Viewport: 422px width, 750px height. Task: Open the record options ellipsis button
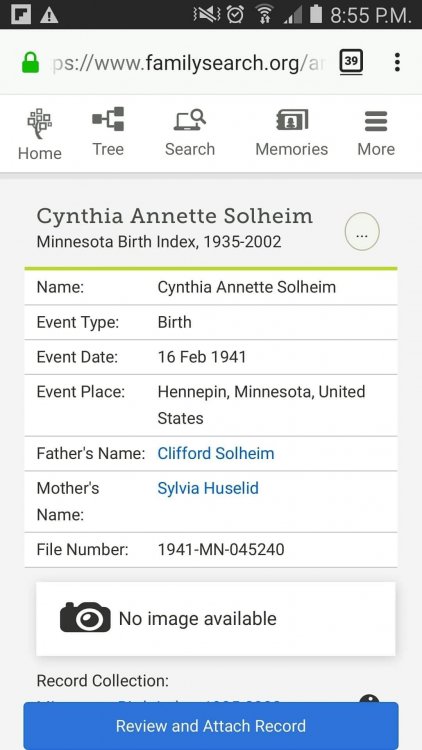(362, 232)
